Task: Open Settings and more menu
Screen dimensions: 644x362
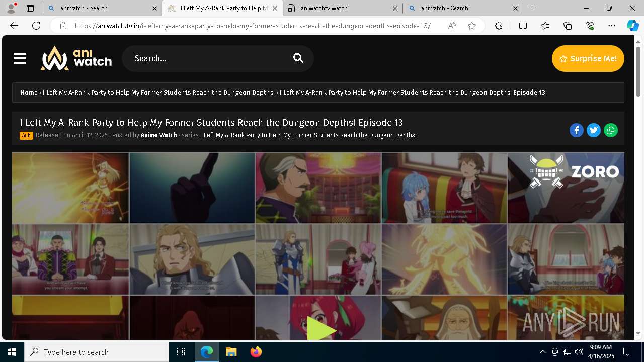Action: pyautogui.click(x=612, y=26)
